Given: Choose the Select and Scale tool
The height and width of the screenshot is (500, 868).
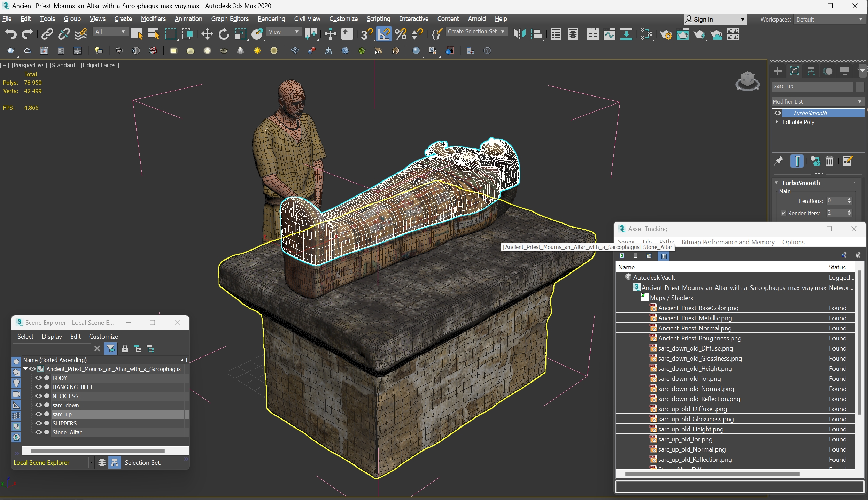Looking at the screenshot, I should point(240,34).
